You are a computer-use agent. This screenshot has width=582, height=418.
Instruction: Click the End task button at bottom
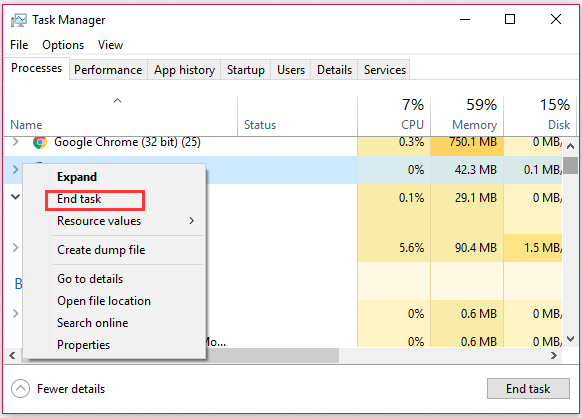[528, 389]
